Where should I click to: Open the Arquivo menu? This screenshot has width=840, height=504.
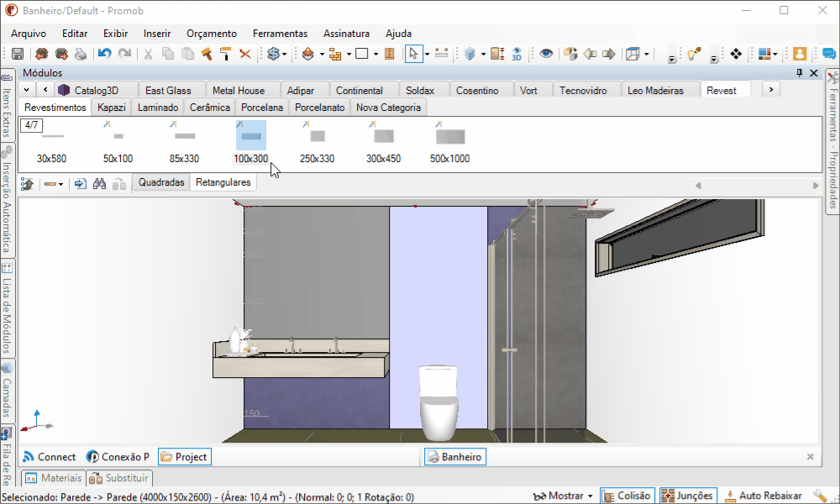(29, 34)
